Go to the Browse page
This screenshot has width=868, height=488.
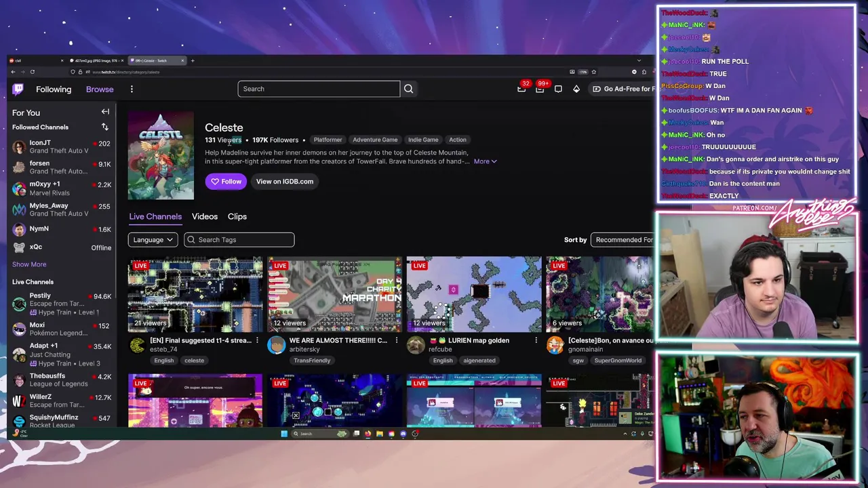[100, 89]
